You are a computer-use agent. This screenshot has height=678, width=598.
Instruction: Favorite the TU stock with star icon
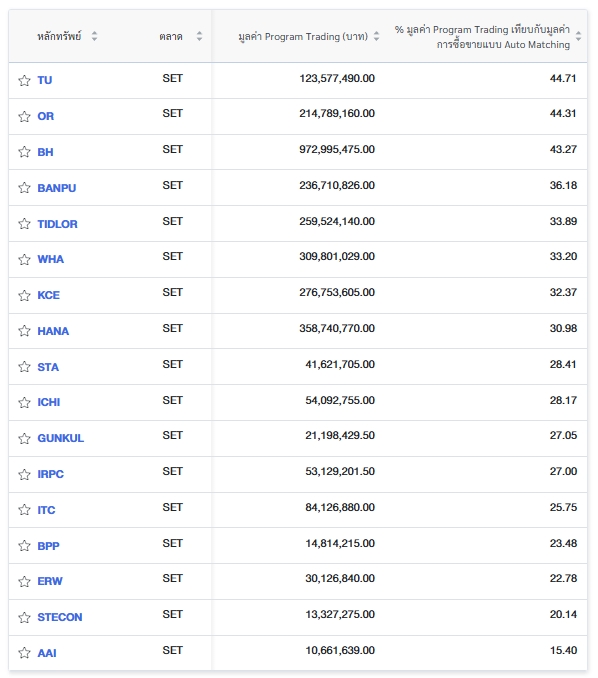coord(24,80)
